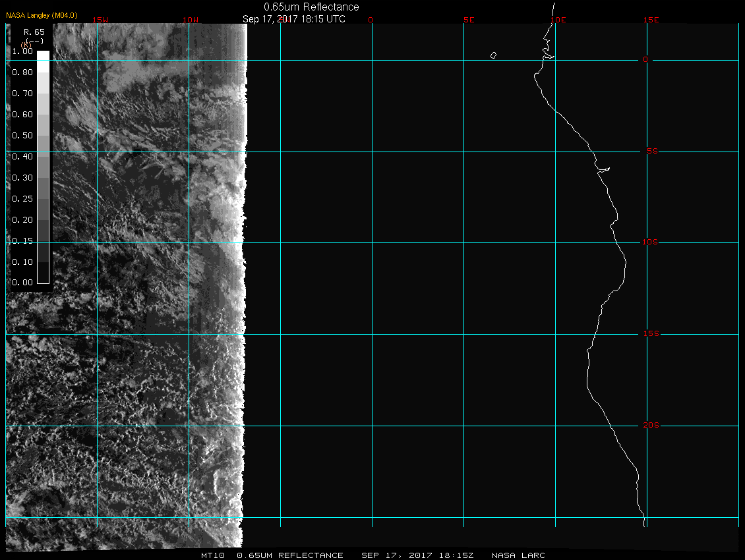745x560 pixels.
Task: Click the "0.10" color bar value
Action: (x=22, y=262)
